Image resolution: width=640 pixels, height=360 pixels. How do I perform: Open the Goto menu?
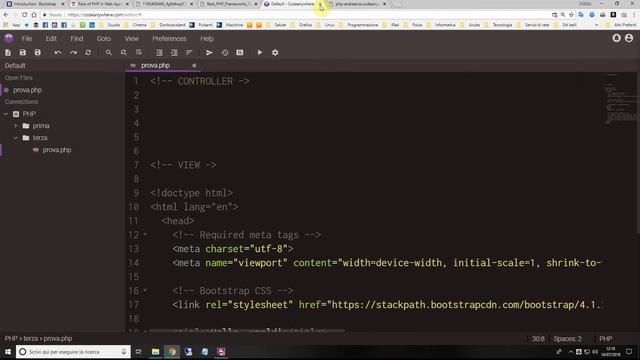click(104, 39)
